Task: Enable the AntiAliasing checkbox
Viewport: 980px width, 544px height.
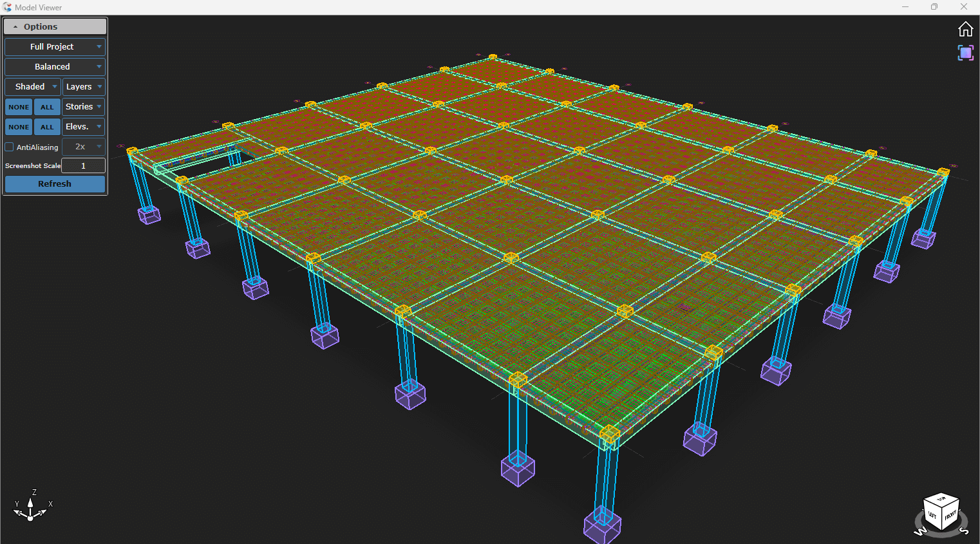Action: pos(10,147)
